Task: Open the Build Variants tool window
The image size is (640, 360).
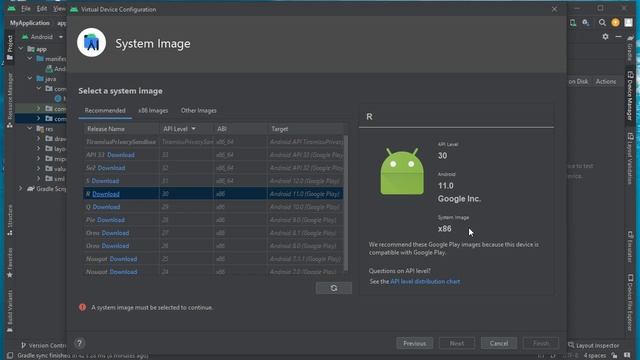Action: (10, 312)
